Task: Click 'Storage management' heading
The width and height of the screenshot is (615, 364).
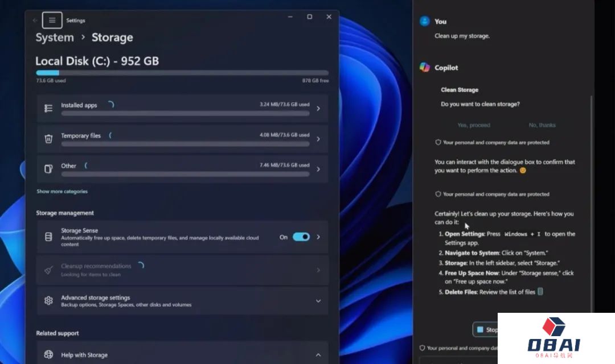Action: point(65,213)
